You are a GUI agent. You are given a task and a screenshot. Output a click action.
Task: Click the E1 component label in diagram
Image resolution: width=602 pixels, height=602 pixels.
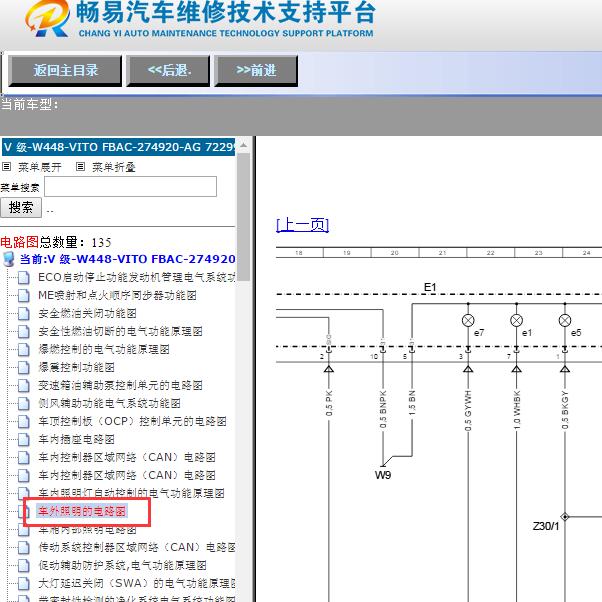pos(430,287)
